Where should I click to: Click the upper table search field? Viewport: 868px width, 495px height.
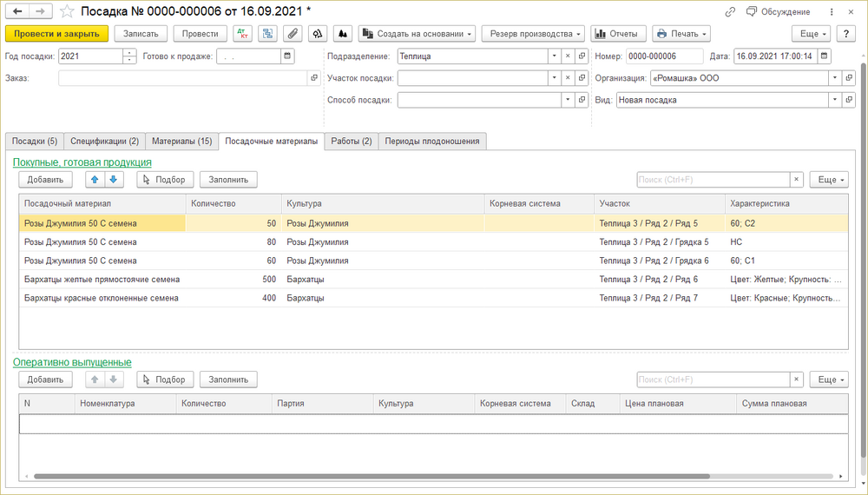pyautogui.click(x=712, y=180)
